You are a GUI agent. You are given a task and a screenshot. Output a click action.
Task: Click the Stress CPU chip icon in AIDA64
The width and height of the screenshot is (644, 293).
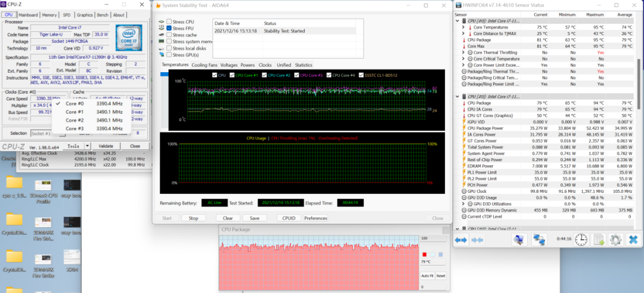tap(162, 21)
